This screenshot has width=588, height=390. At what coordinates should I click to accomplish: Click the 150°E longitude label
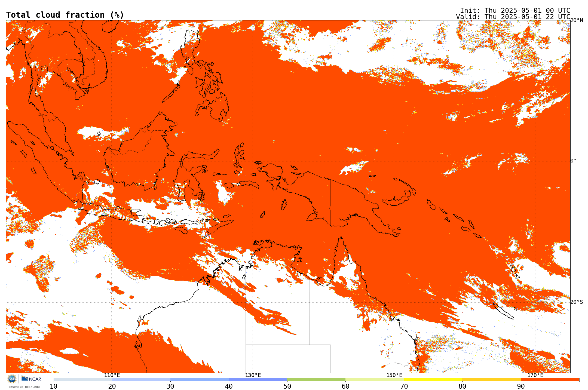(394, 375)
